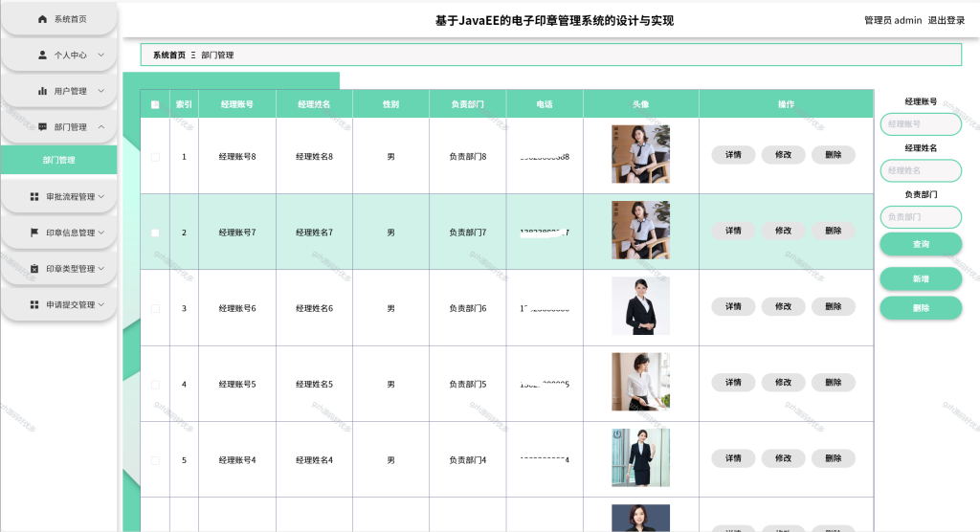Click 删除 for row 经理账号8
The width and height of the screenshot is (980, 532).
(834, 155)
